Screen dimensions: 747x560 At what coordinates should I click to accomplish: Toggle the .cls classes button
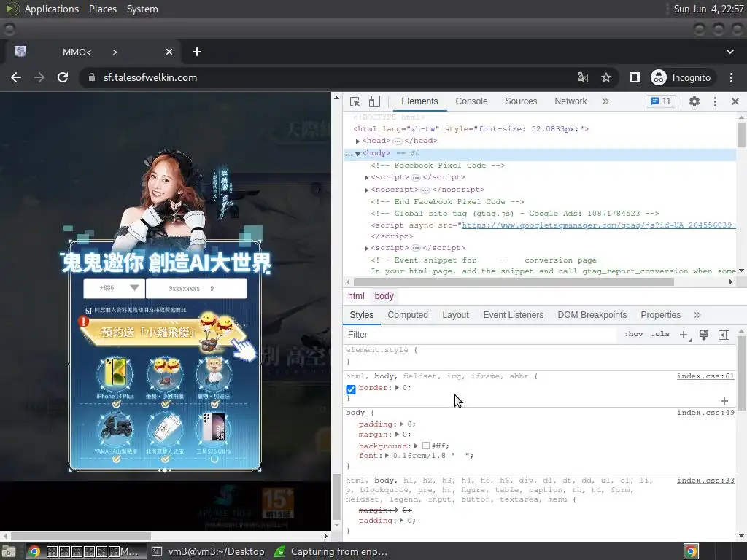click(x=660, y=334)
